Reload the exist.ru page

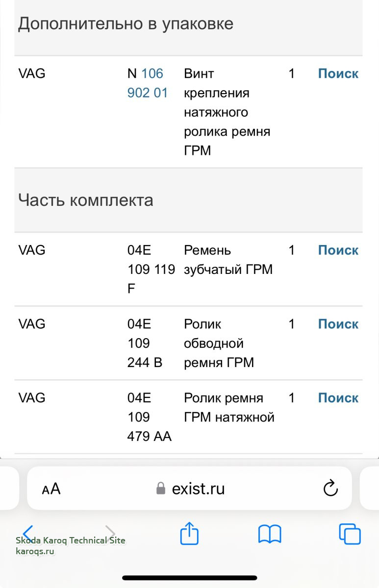click(x=331, y=488)
